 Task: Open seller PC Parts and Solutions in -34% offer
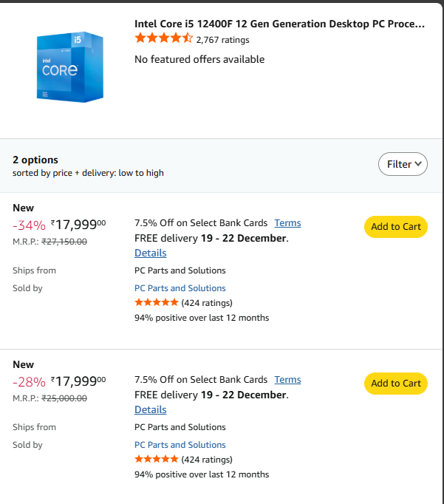coord(180,288)
